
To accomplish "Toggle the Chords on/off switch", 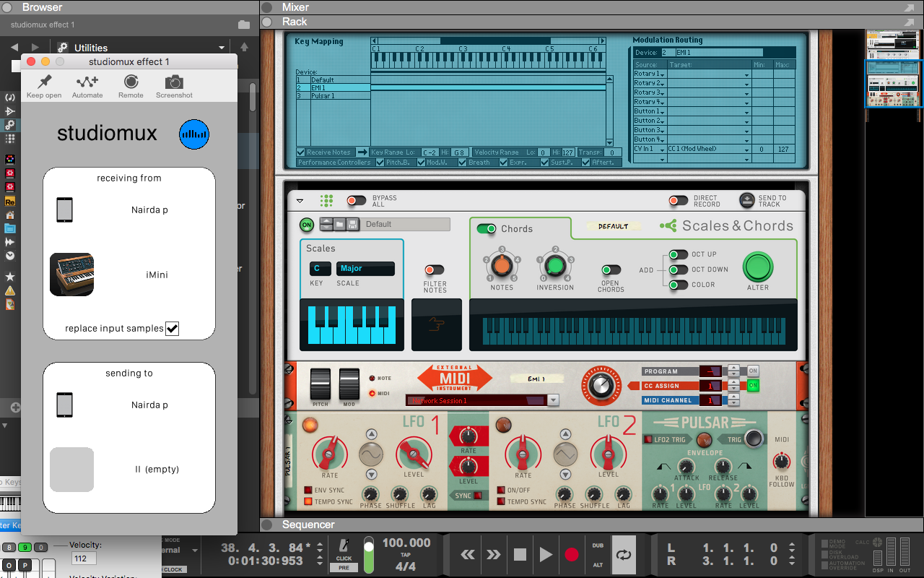I will coord(487,229).
